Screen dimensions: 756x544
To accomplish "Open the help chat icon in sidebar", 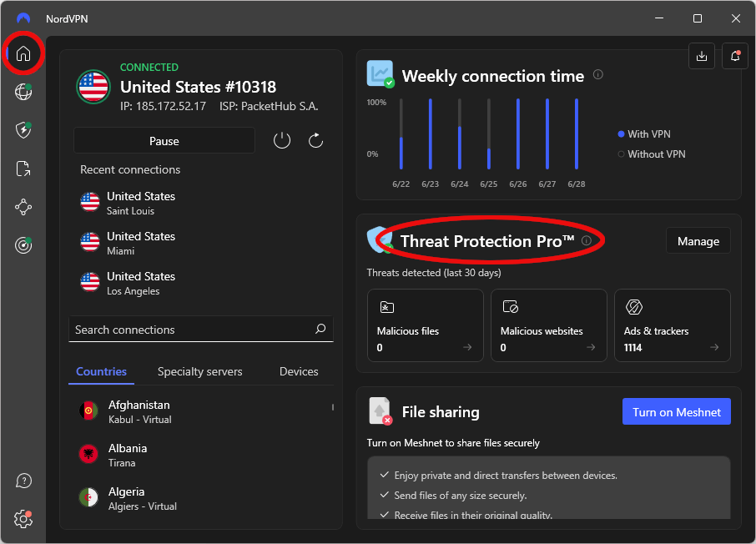I will click(x=23, y=481).
